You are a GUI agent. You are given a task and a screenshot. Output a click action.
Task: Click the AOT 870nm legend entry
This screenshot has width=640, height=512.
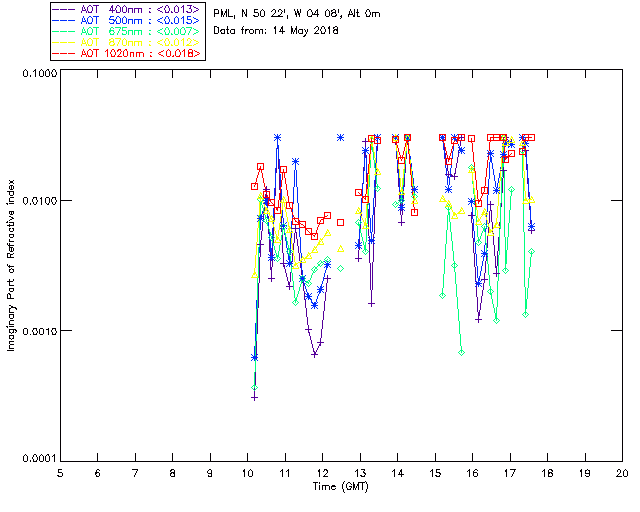point(127,42)
